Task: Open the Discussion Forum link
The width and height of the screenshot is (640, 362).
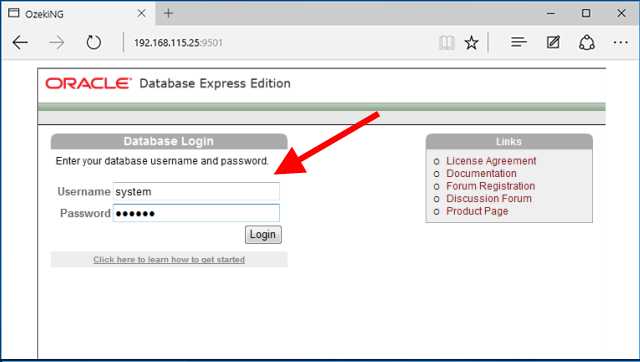Action: point(489,199)
